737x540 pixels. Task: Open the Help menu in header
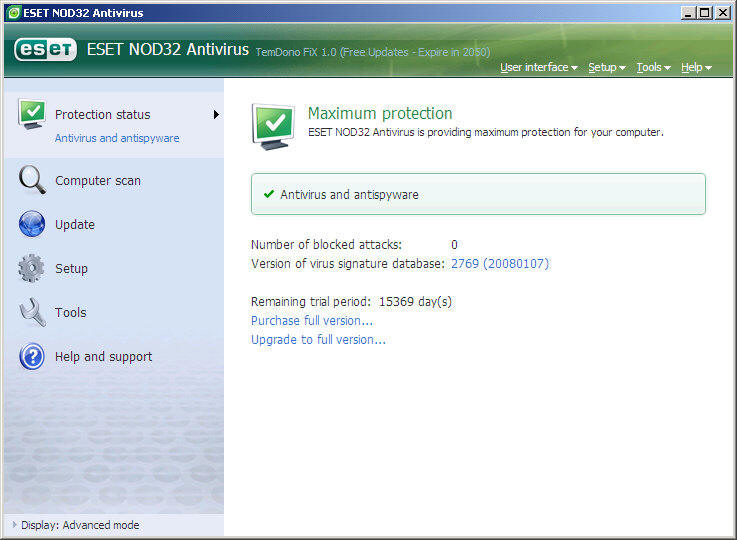tap(696, 67)
